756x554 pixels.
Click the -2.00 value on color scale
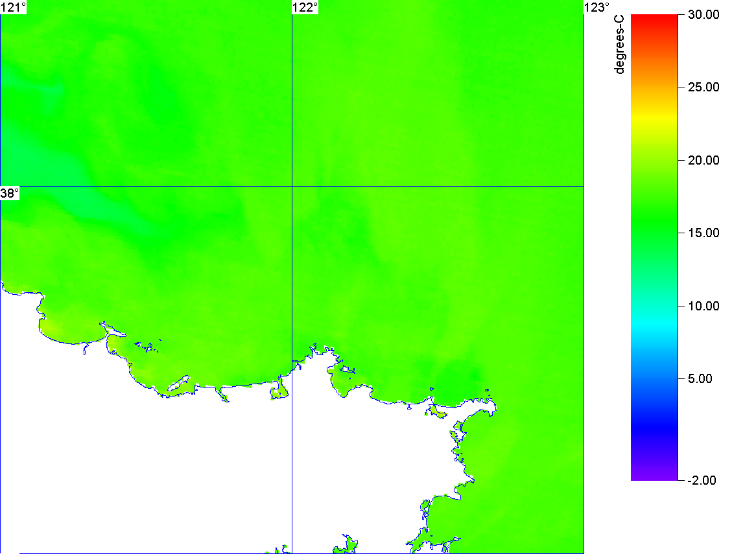pyautogui.click(x=702, y=480)
